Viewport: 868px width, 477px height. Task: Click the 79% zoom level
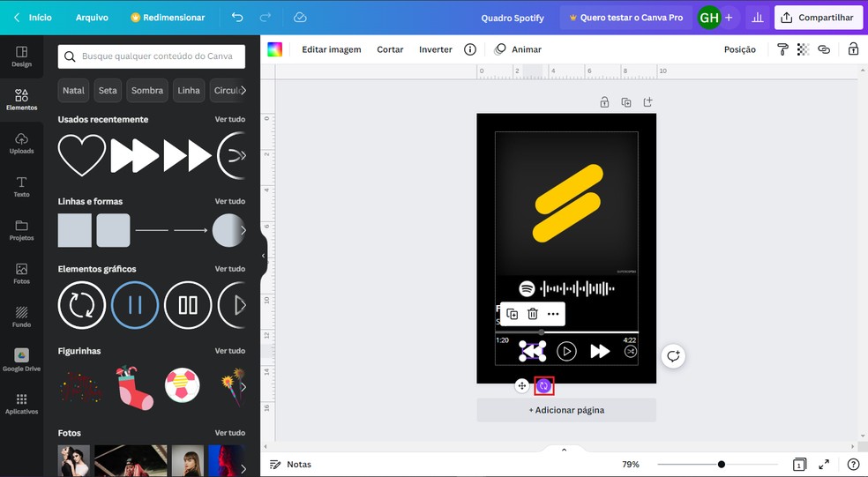[x=631, y=465]
